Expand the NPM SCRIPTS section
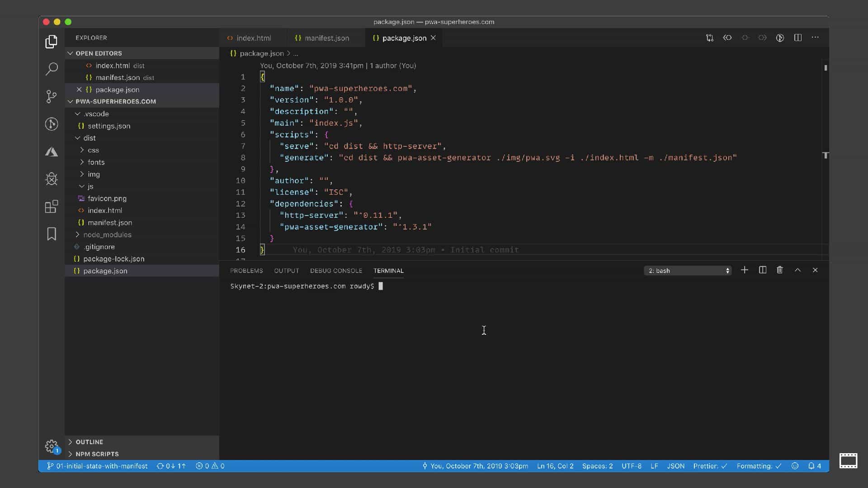This screenshot has height=488, width=868. tap(97, 454)
